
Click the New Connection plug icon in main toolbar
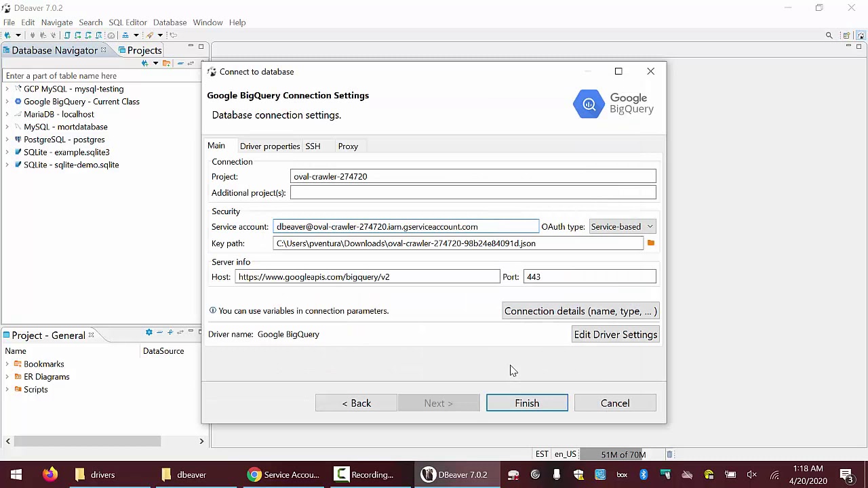click(x=7, y=35)
